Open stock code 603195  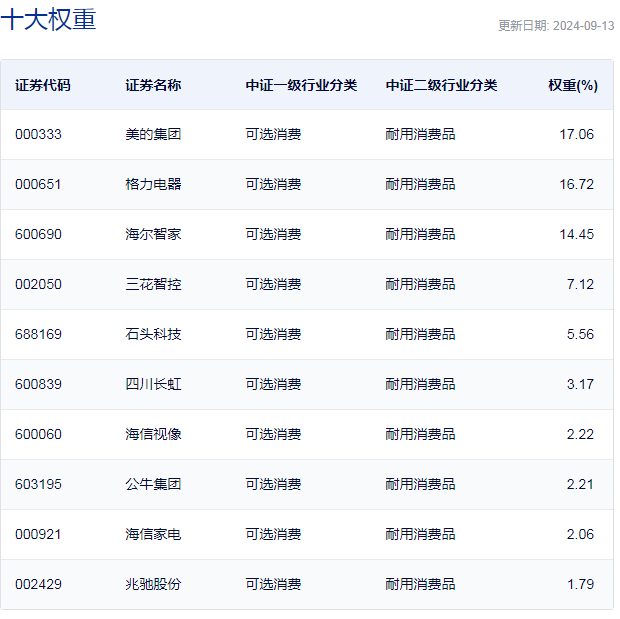coord(38,485)
